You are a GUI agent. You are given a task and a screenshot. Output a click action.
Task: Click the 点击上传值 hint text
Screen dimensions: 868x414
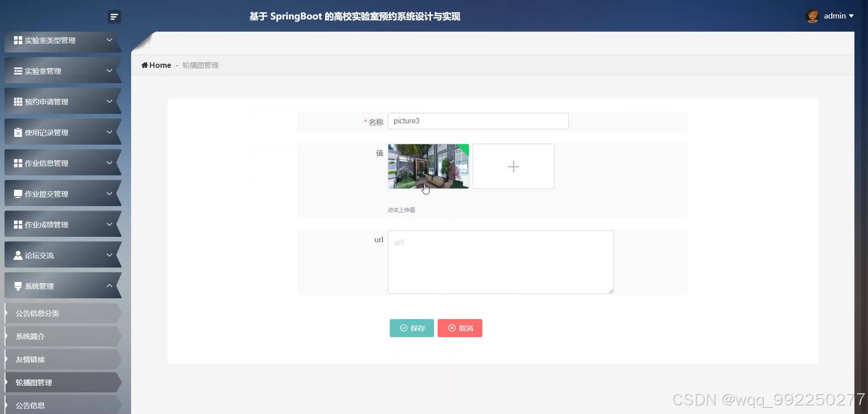point(401,210)
